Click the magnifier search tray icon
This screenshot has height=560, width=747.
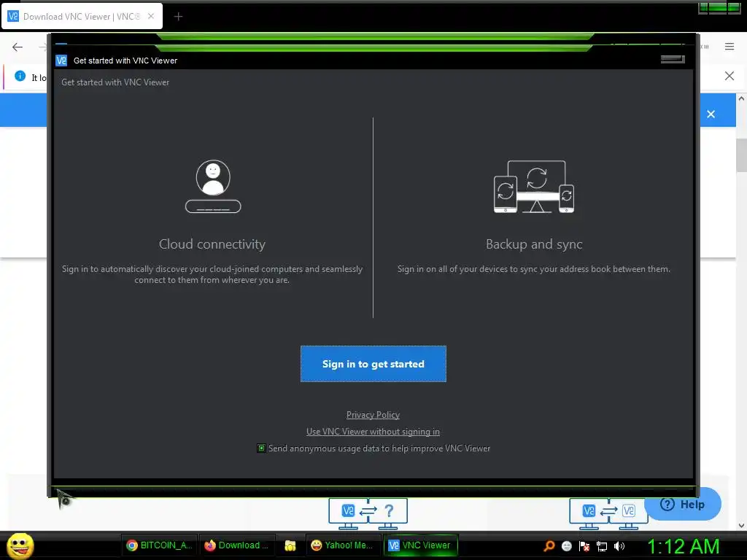pyautogui.click(x=549, y=545)
